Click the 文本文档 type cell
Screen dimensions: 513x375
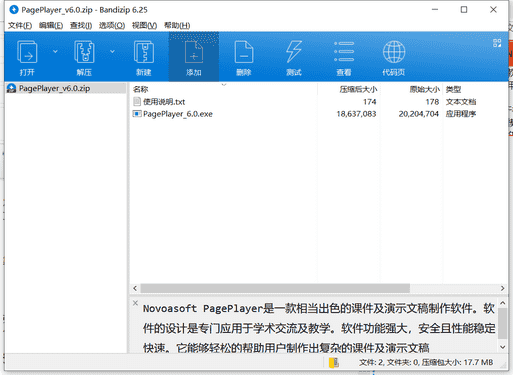pos(461,102)
